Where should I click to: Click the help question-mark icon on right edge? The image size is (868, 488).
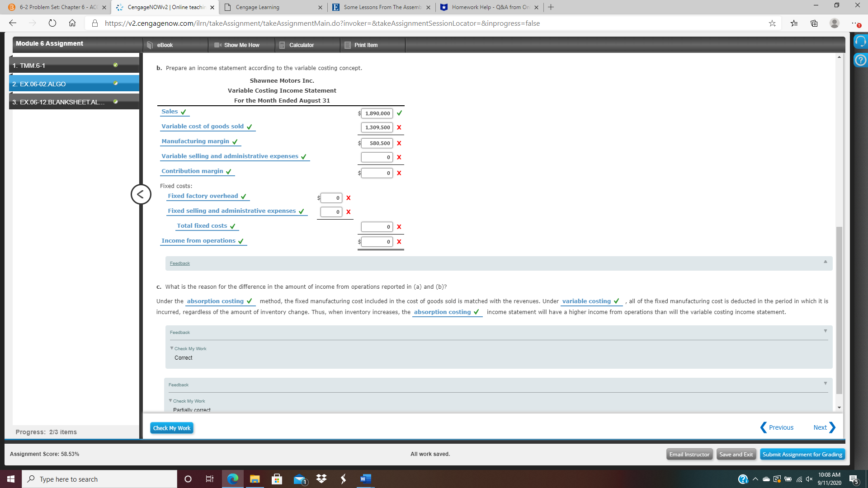pos(861,59)
